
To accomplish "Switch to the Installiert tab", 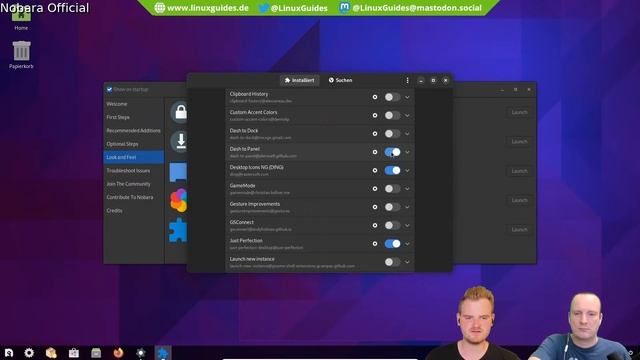I will 300,80.
